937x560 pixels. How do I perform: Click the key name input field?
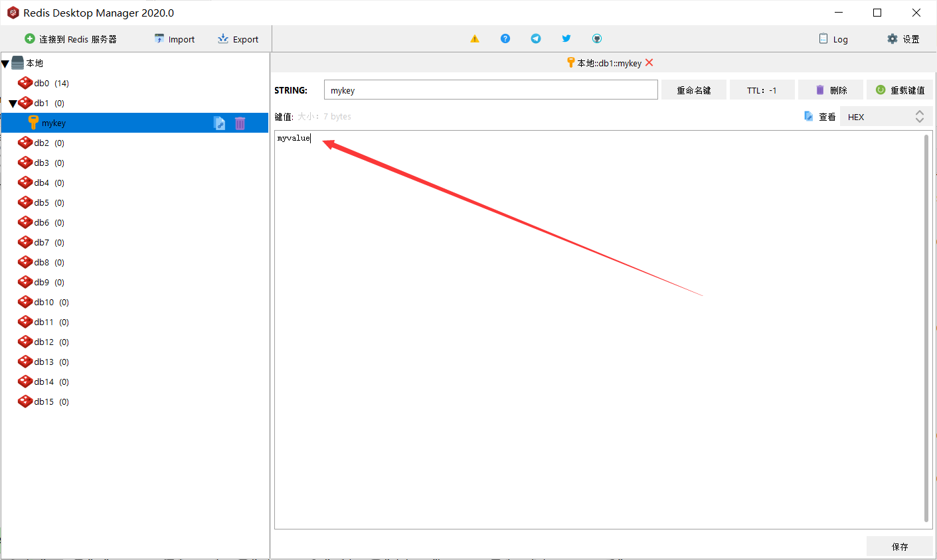pyautogui.click(x=491, y=90)
